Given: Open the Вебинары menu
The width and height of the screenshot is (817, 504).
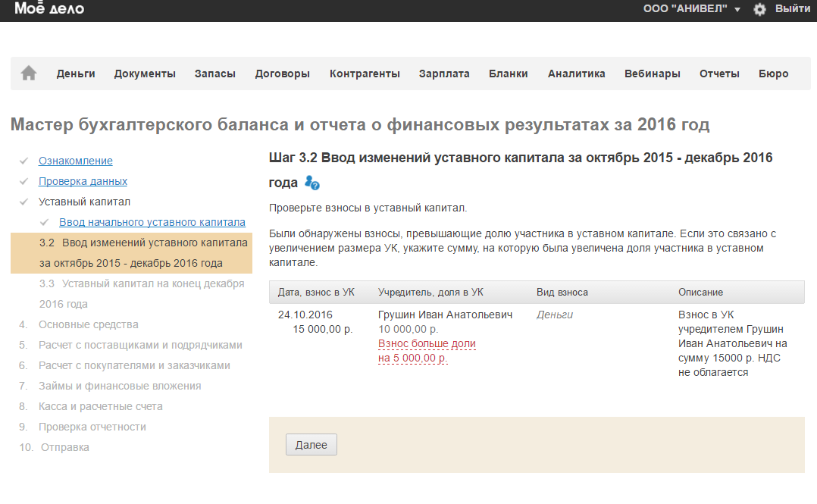Looking at the screenshot, I should (x=653, y=74).
